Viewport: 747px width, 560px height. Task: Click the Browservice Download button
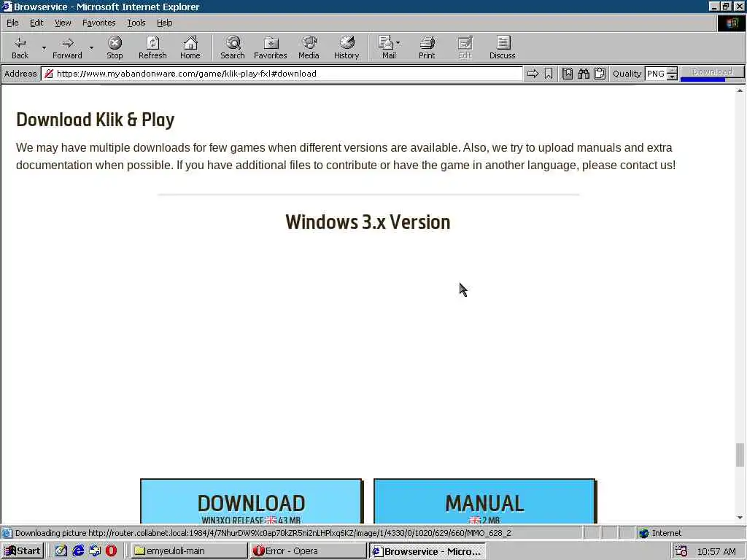click(712, 72)
